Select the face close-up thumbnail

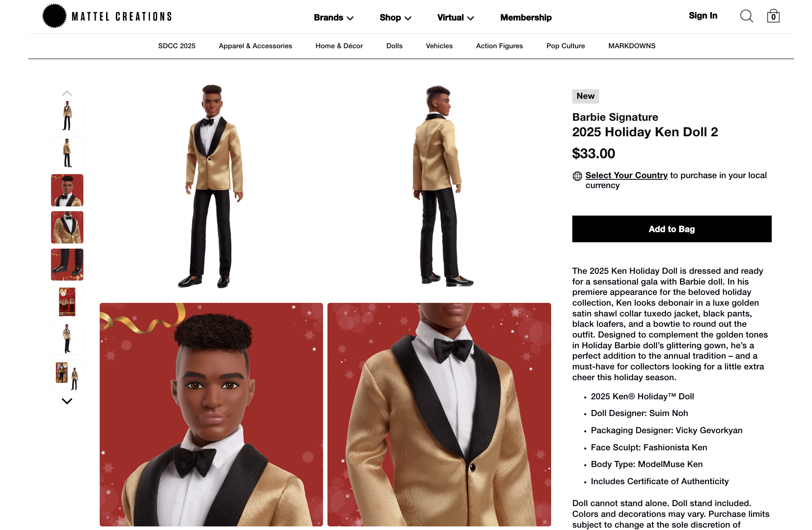[x=67, y=190]
